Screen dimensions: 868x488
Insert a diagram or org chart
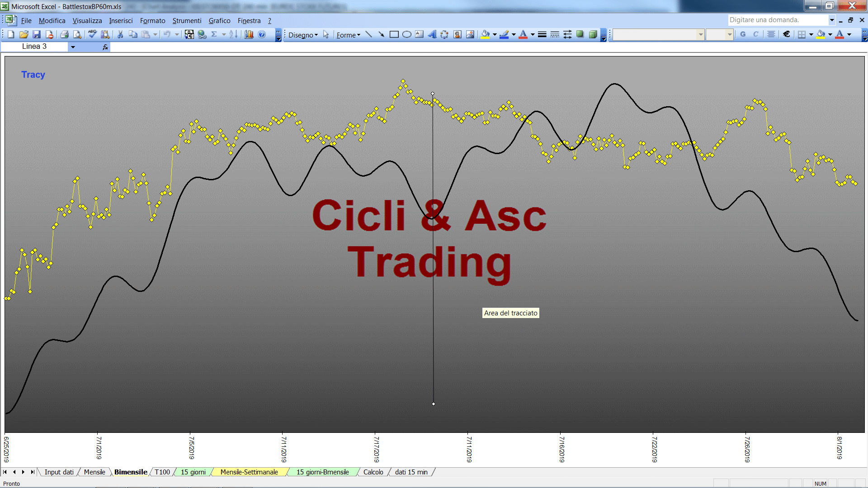click(x=444, y=35)
